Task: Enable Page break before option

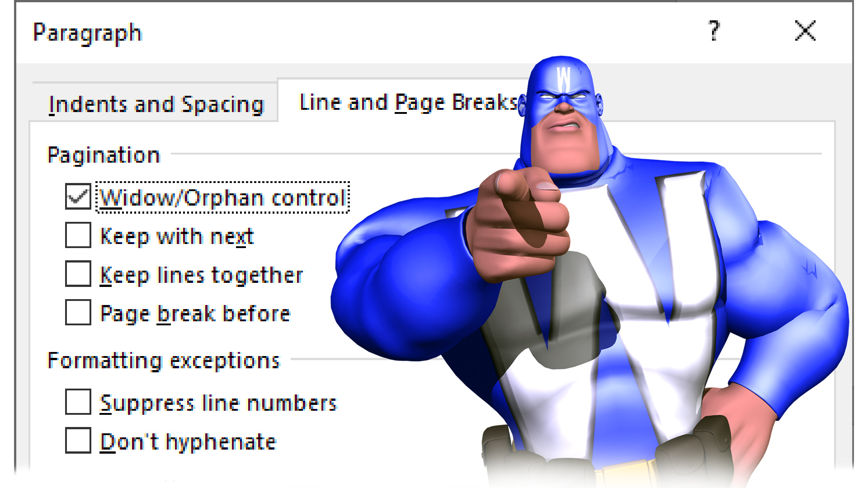Action: (x=78, y=313)
